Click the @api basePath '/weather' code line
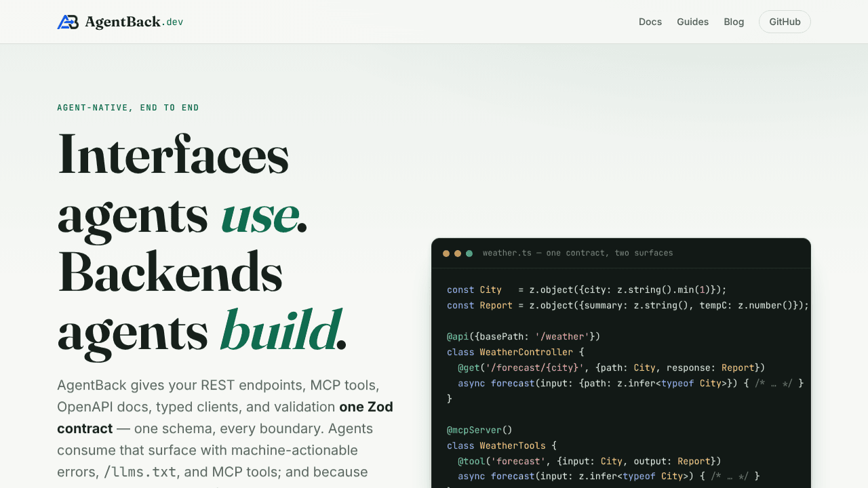Viewport: 868px width, 488px height. (524, 336)
